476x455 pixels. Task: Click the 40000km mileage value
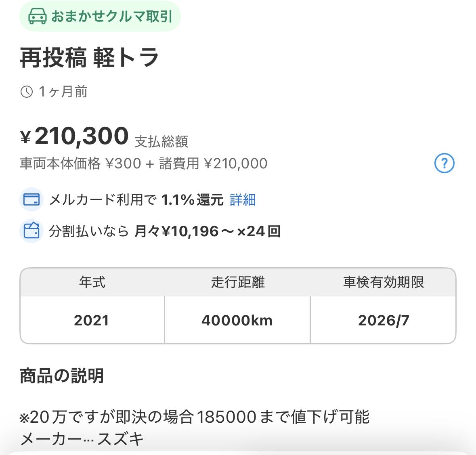237,321
